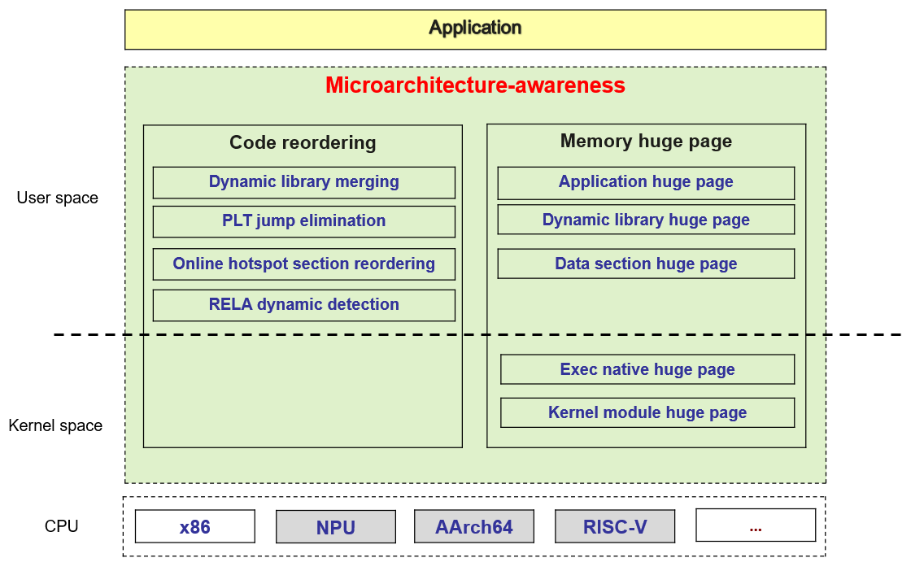Screen dimensions: 924x571
Task: Select the RISC-V CPU box
Action: point(615,528)
